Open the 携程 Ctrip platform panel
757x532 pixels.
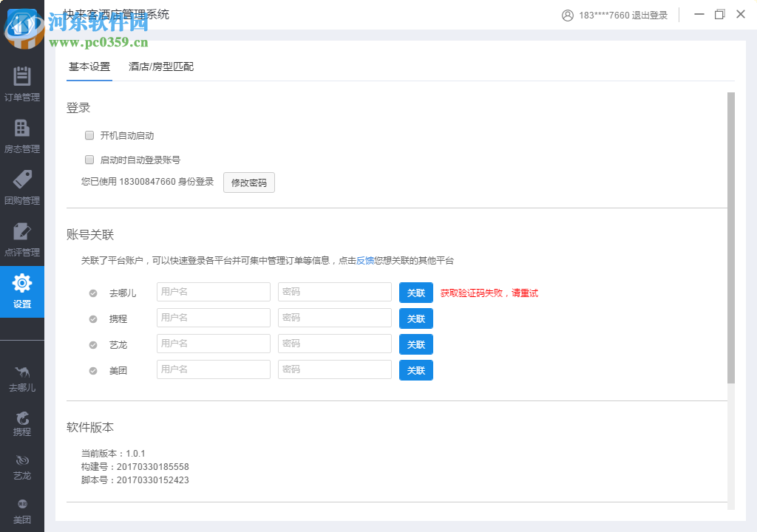click(x=22, y=423)
